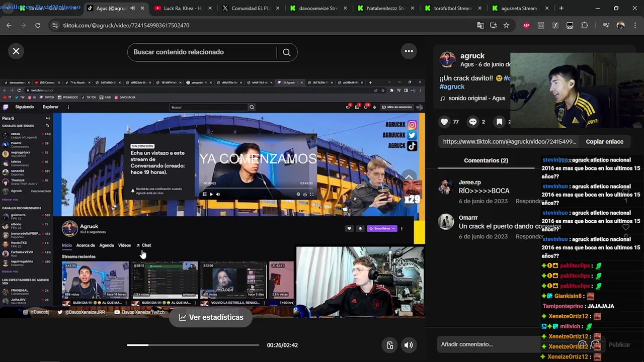This screenshot has width=644, height=362.
Task: Click the agruck profile avatar
Action: pyautogui.click(x=447, y=59)
